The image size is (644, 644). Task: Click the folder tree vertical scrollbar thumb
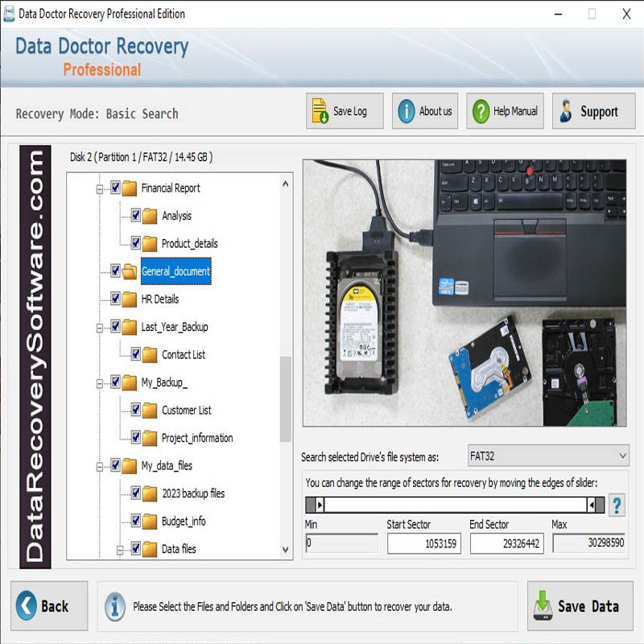pyautogui.click(x=286, y=398)
